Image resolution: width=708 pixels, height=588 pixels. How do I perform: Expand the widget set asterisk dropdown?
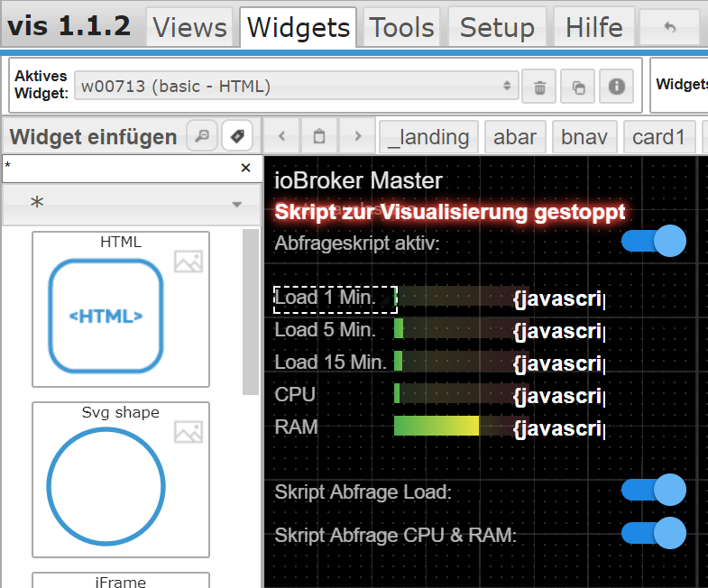coord(132,203)
